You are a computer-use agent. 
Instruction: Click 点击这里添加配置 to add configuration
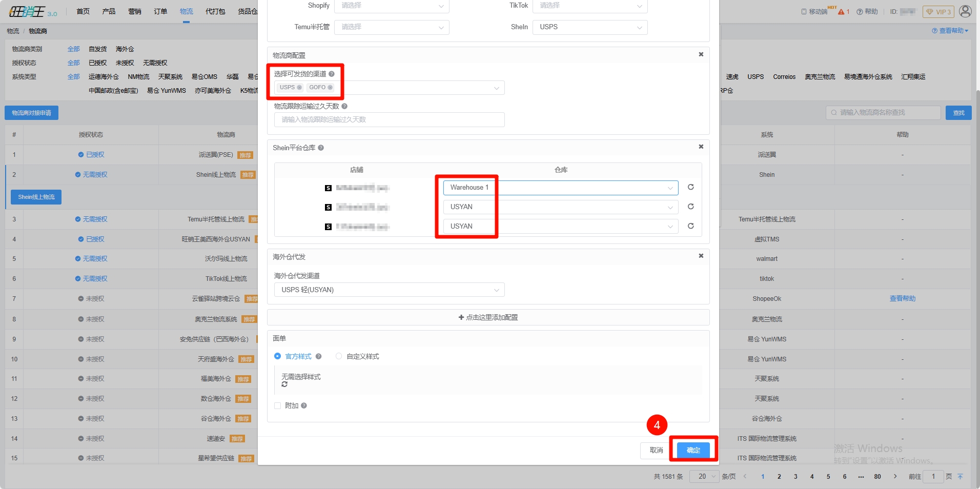coord(488,317)
